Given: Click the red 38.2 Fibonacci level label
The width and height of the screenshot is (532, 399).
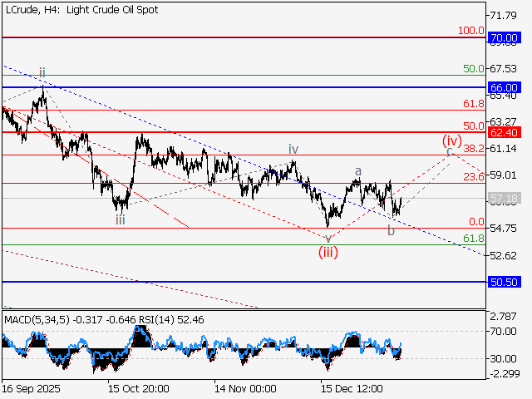Looking at the screenshot, I should (x=474, y=148).
